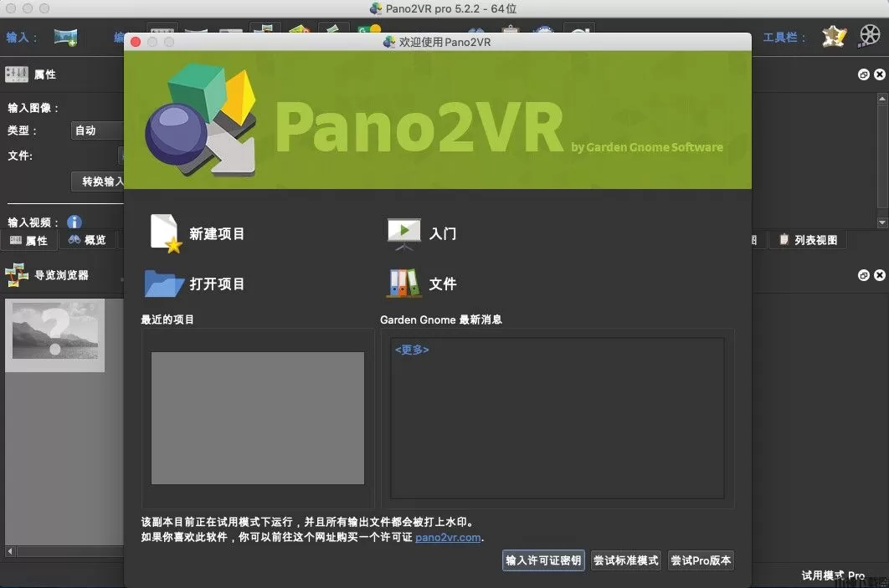Click the New Project (新建项目) icon

pos(165,233)
